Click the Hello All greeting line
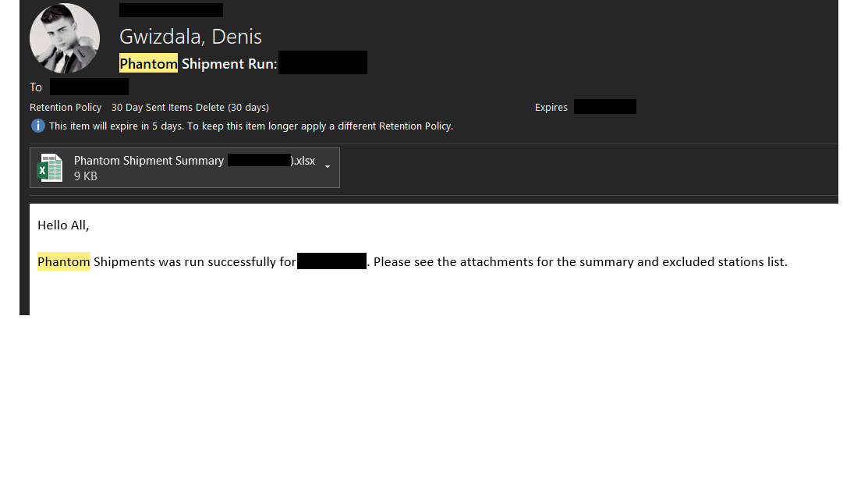 coord(63,225)
